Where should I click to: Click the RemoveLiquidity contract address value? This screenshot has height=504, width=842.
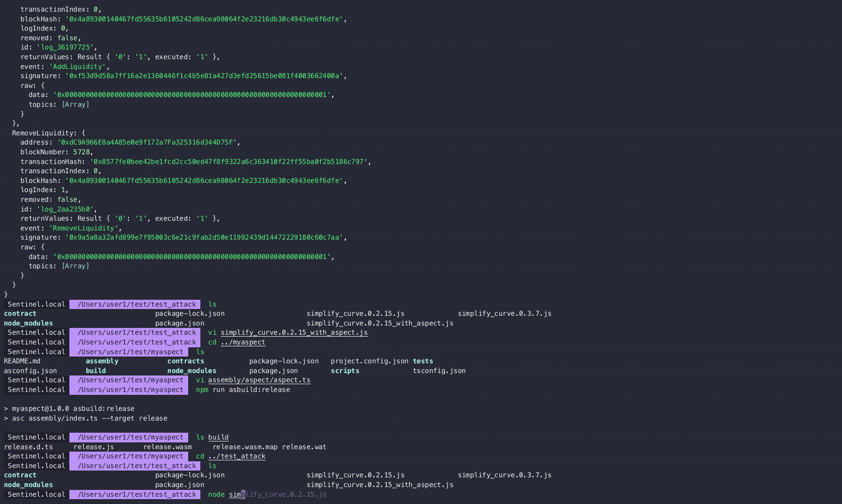point(148,142)
